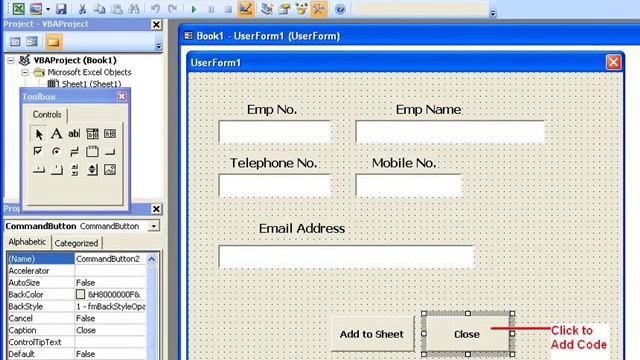Viewport: 640px width, 360px height.
Task: Click the Insert UserForm toolbar icon
Action: (36, 9)
